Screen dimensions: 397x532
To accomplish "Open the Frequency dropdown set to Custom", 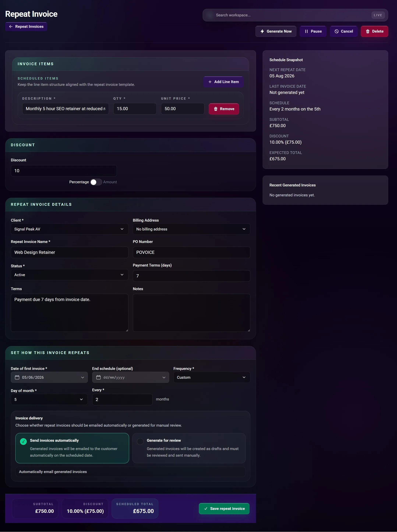I will point(212,377).
